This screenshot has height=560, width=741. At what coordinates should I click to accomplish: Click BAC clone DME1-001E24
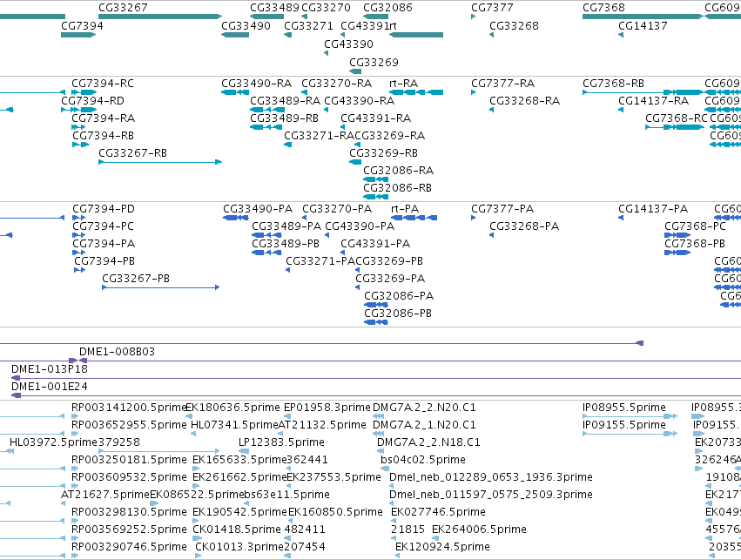pos(376,395)
